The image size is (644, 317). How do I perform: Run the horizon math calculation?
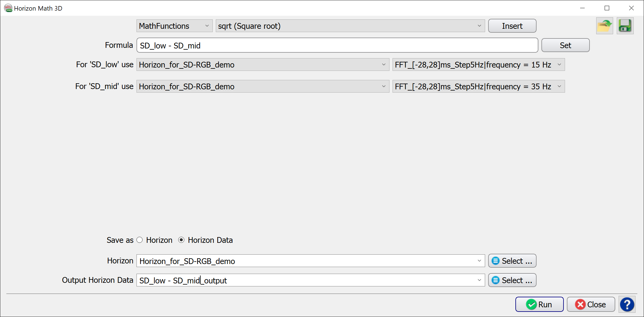point(539,304)
